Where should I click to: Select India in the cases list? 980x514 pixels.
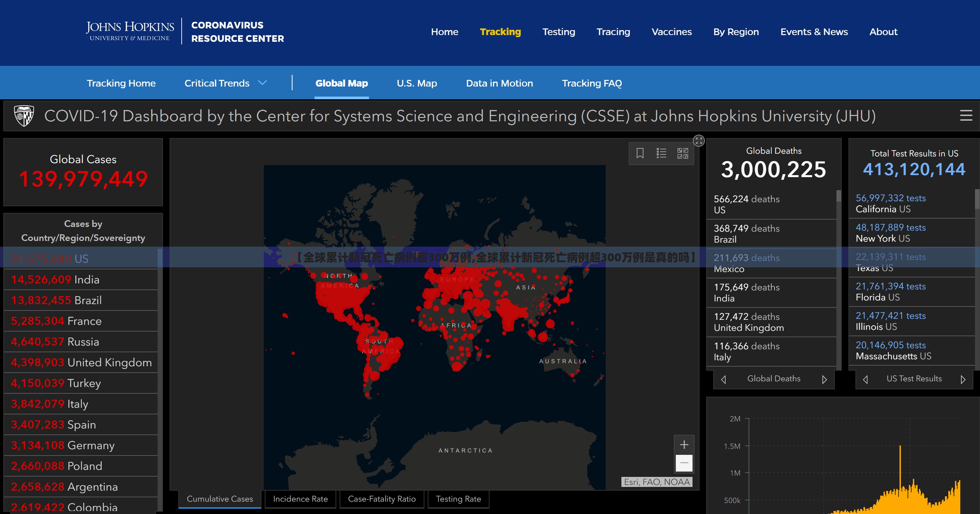[81, 279]
